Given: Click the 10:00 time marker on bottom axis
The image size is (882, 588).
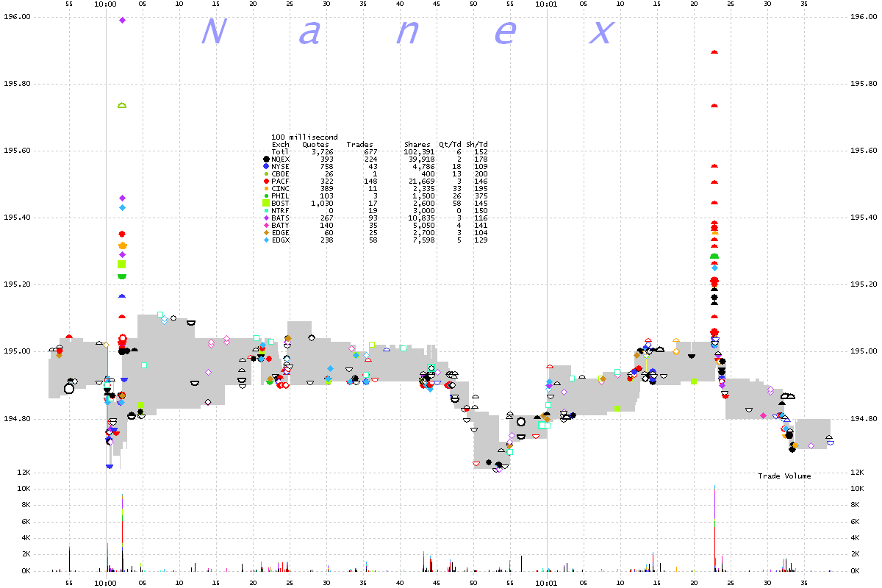Looking at the screenshot, I should tap(106, 581).
